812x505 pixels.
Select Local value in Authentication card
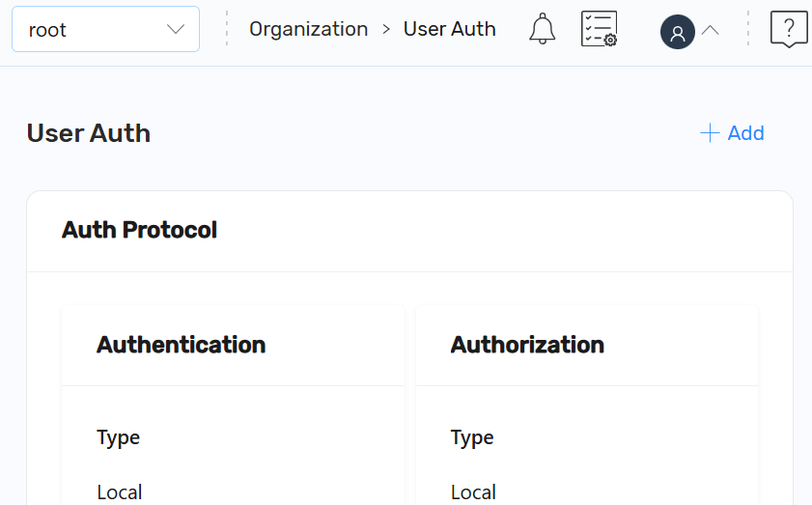[120, 491]
